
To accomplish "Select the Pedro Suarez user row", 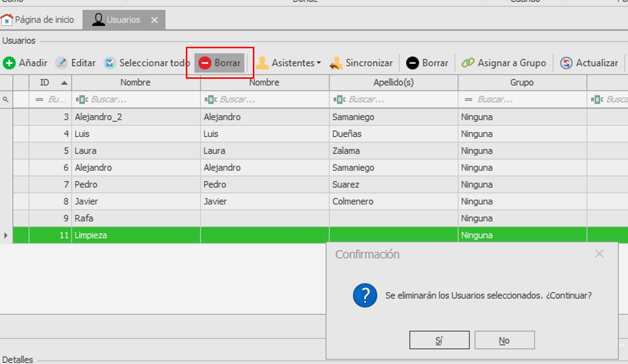I will [136, 185].
